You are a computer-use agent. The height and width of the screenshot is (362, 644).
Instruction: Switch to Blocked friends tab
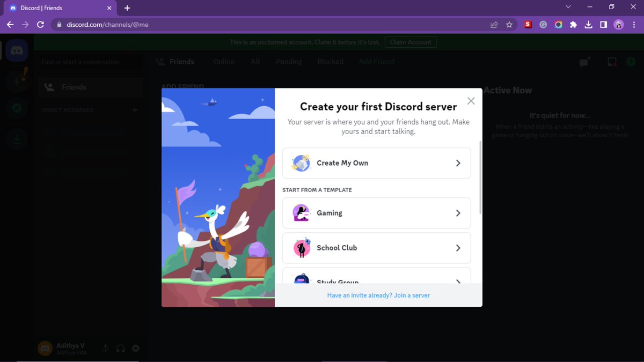click(330, 62)
